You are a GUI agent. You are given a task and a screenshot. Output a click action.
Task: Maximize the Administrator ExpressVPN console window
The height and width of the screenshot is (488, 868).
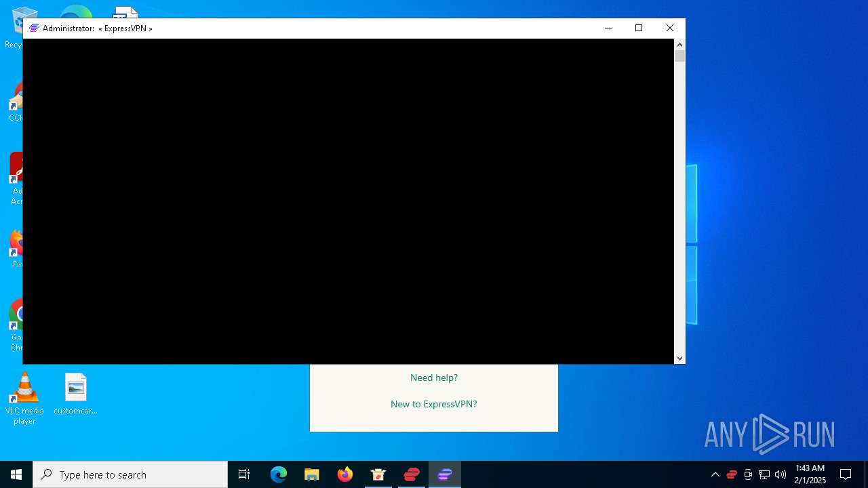coord(639,28)
